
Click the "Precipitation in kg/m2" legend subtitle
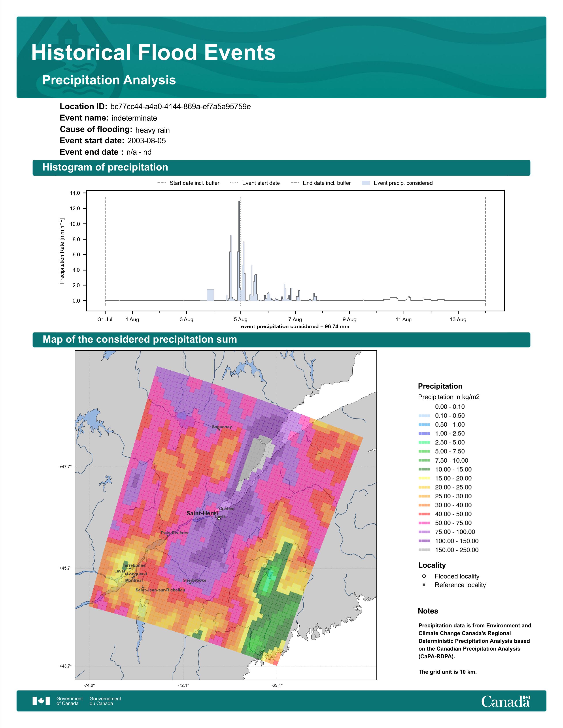tap(449, 397)
